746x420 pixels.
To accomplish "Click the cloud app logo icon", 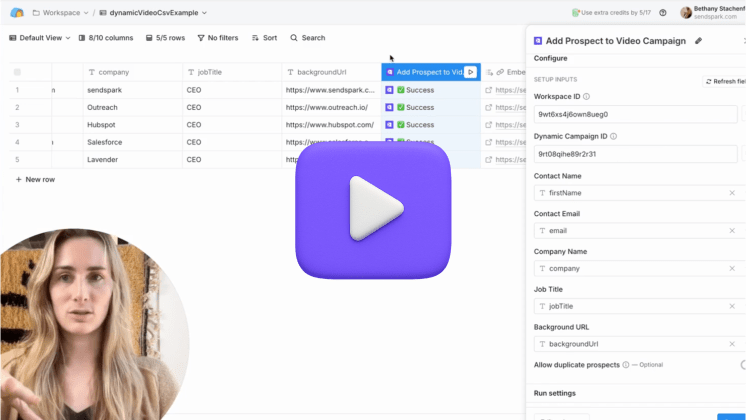I will [17, 13].
